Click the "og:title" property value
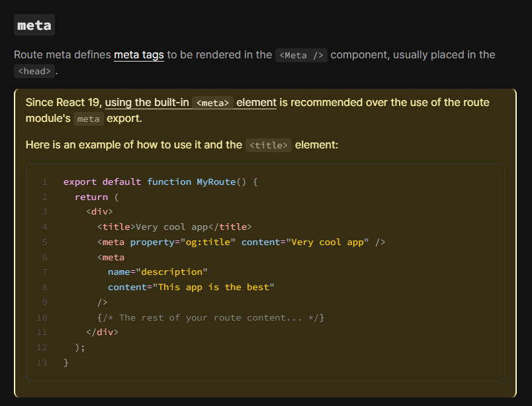 click(x=208, y=242)
